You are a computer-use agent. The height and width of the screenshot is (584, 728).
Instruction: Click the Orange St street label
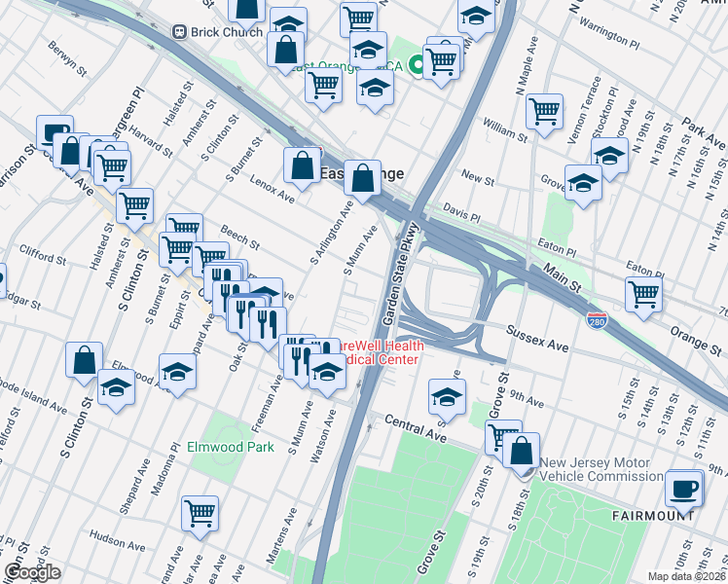(696, 341)
